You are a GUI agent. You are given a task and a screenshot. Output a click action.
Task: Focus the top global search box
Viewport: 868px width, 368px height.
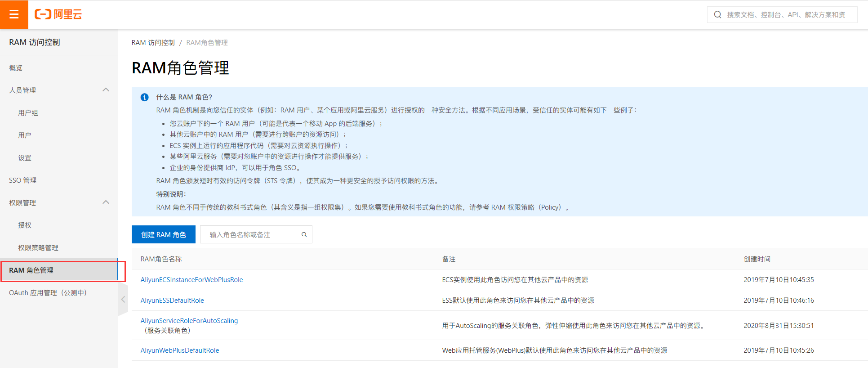pyautogui.click(x=782, y=14)
